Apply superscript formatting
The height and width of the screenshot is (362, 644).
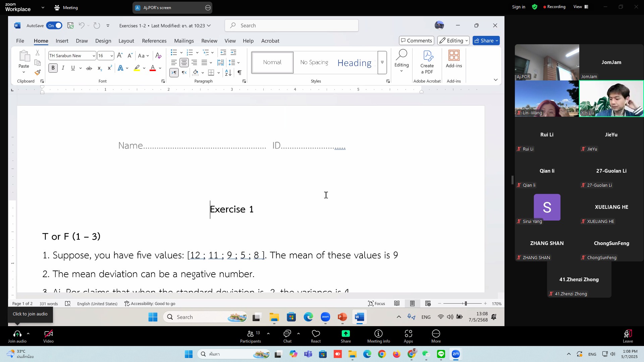(x=110, y=68)
